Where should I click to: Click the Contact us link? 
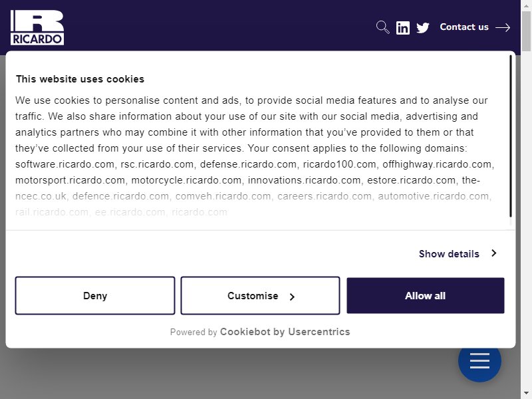point(464,27)
